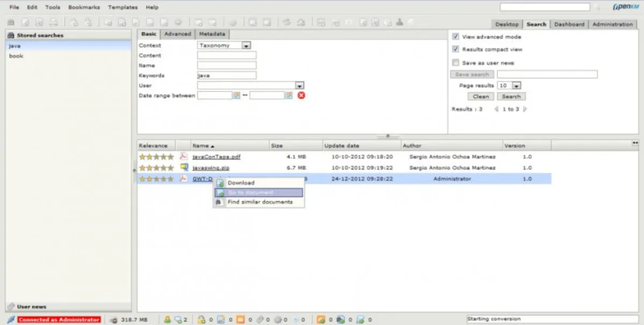Open the end date calendar picker
The width and height of the screenshot is (644, 325).
(289, 95)
